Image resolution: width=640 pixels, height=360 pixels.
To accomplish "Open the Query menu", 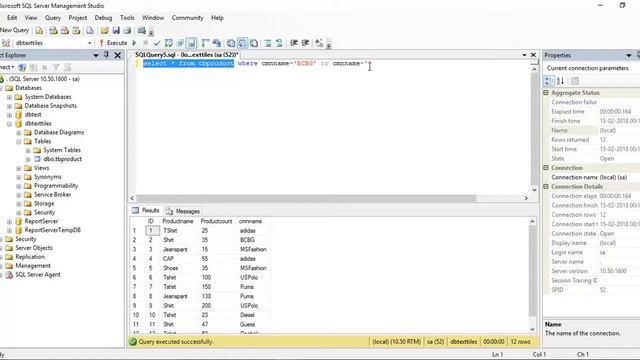I will tap(53, 18).
